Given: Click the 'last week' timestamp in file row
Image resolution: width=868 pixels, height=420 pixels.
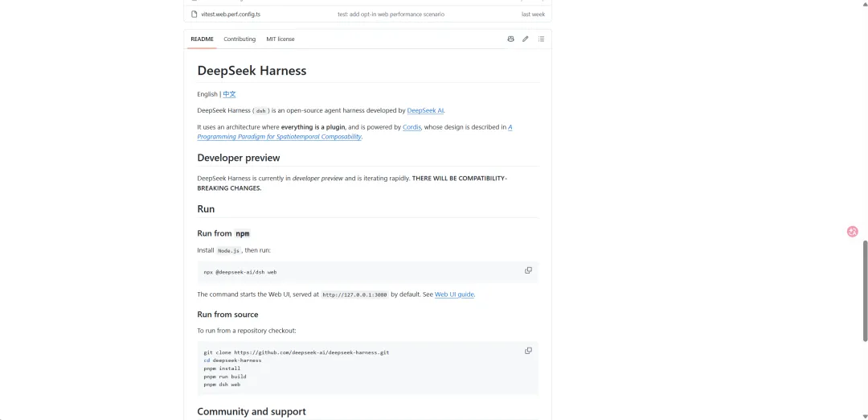Looking at the screenshot, I should pos(533,14).
